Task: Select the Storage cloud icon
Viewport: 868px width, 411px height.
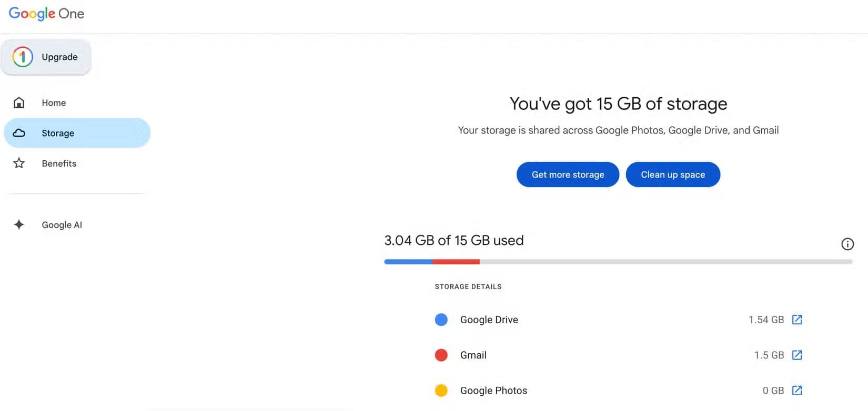Action: (19, 133)
